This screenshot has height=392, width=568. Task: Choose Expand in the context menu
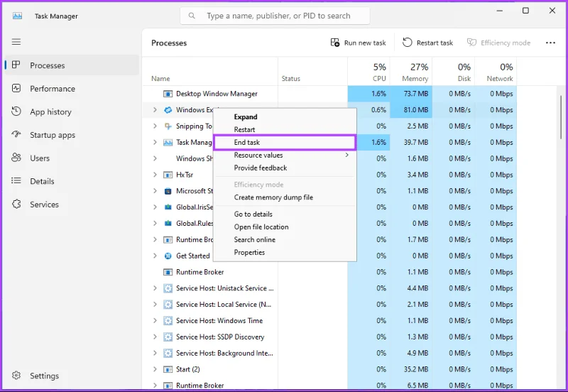click(285, 116)
